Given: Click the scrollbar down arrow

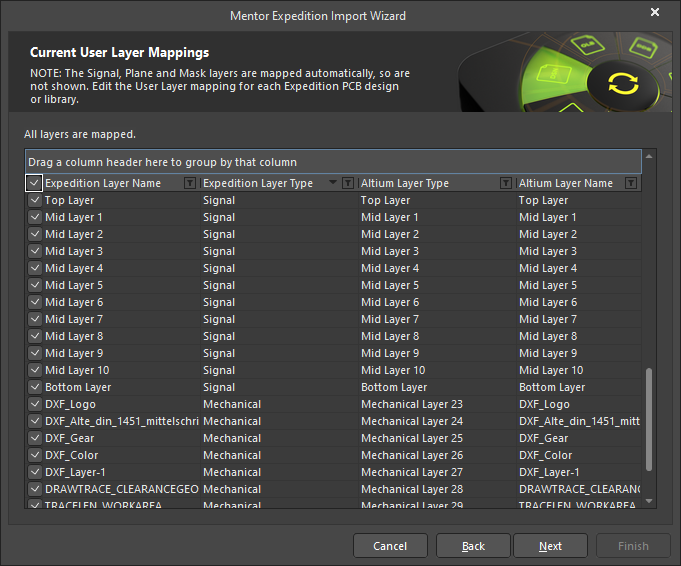Looking at the screenshot, I should [x=649, y=501].
